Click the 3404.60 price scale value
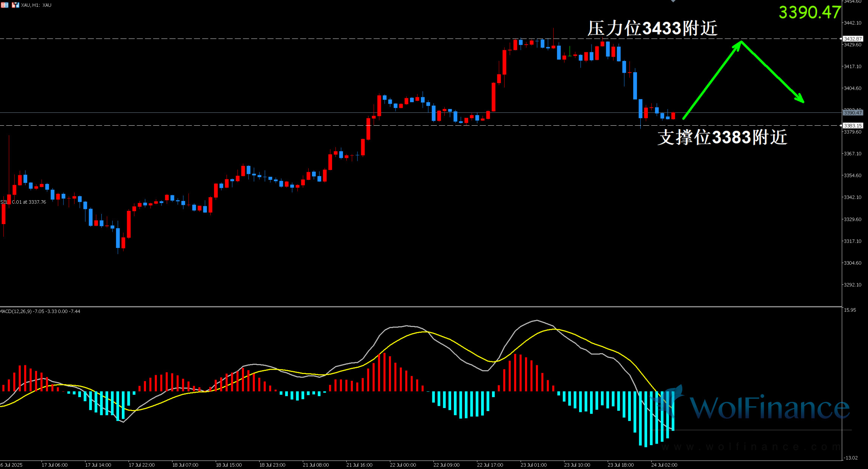Image resolution: width=868 pixels, height=469 pixels. tap(852, 88)
